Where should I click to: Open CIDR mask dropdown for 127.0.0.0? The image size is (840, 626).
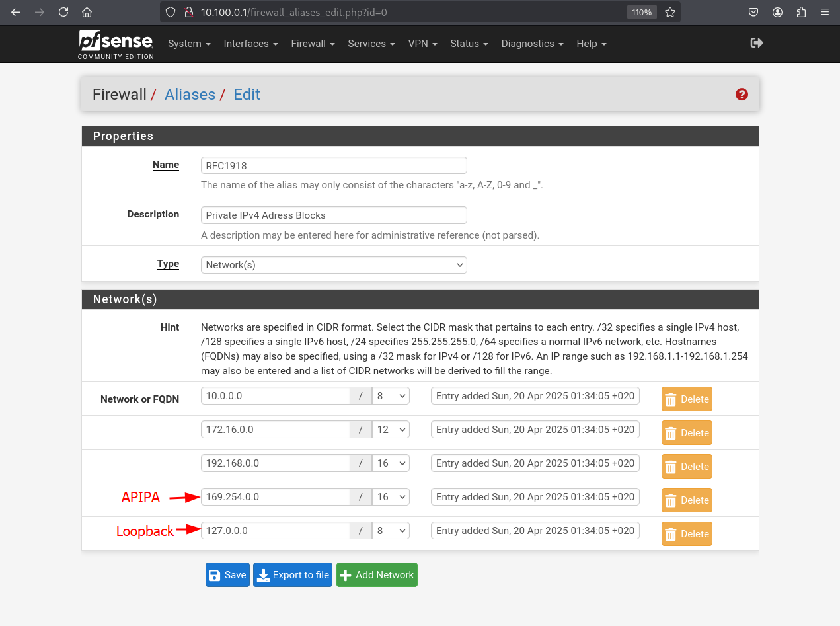point(391,531)
